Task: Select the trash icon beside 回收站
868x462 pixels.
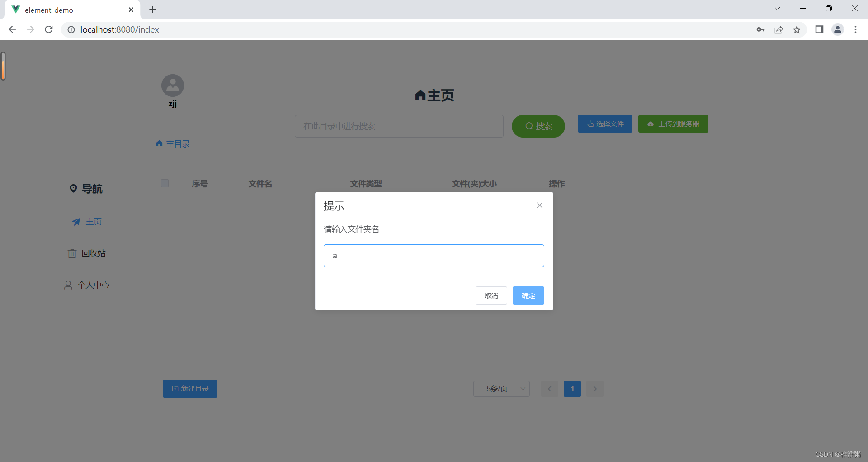Action: (x=72, y=253)
